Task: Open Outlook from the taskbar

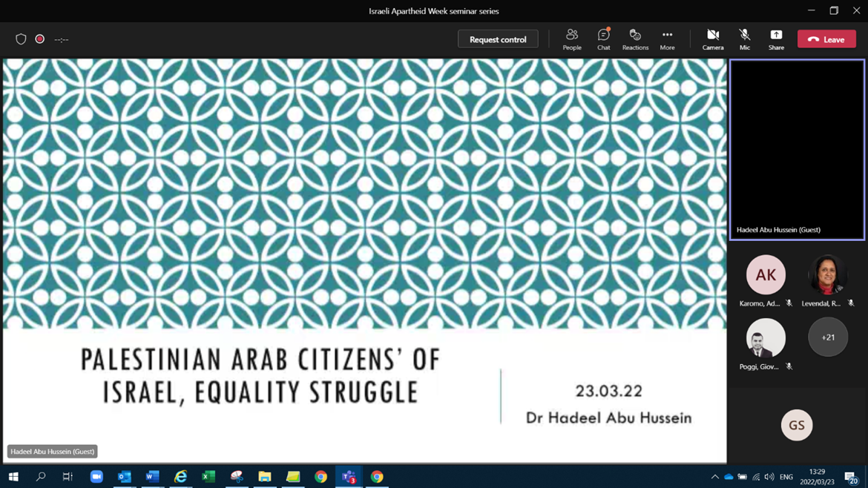Action: point(125,476)
